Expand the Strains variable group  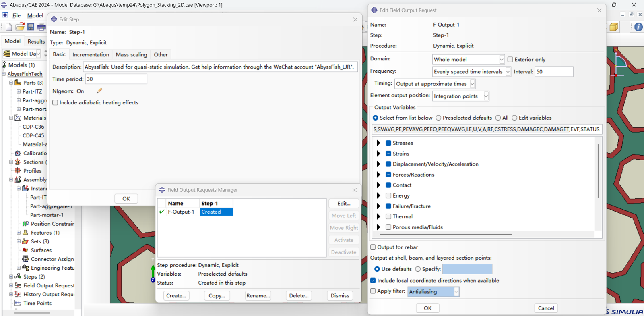tap(378, 154)
